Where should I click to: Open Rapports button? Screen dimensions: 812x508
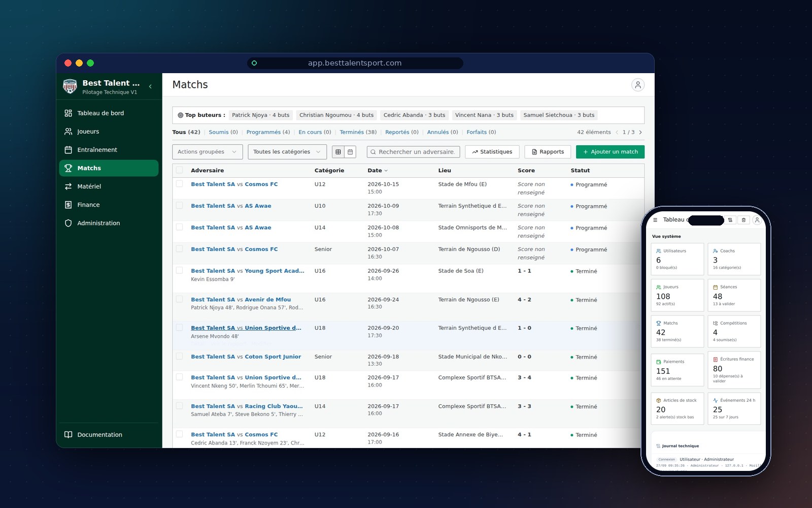[548, 152]
